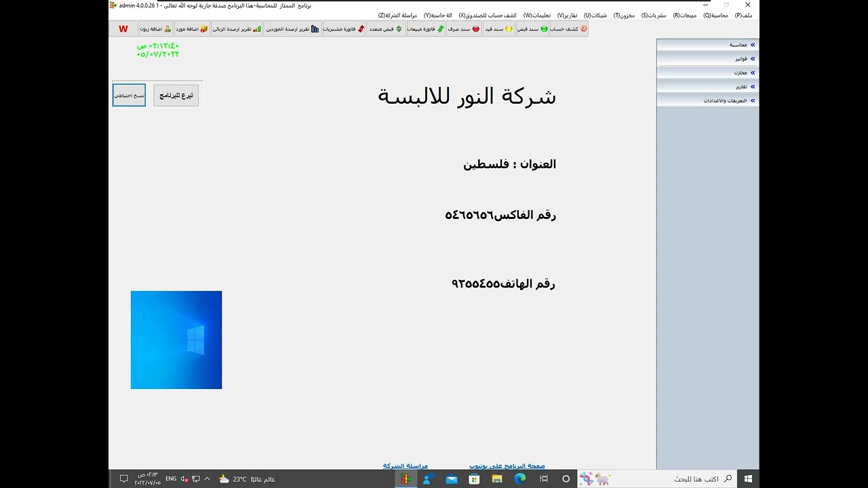
Task: Open the taskbar clock and calendar
Action: [x=148, y=479]
